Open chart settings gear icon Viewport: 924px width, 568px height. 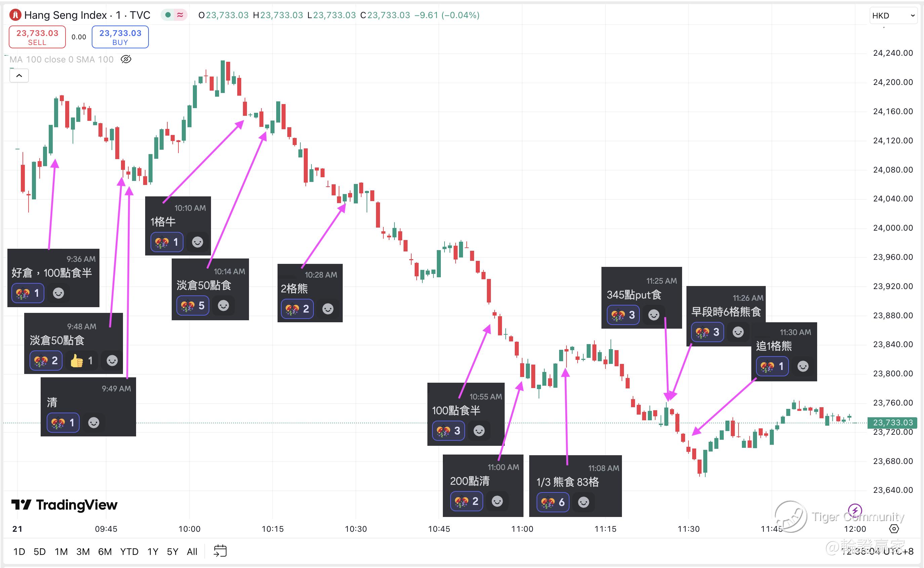(894, 529)
